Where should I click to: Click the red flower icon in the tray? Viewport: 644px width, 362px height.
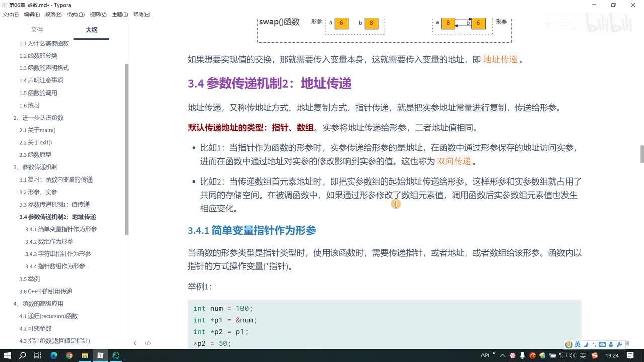point(512,356)
